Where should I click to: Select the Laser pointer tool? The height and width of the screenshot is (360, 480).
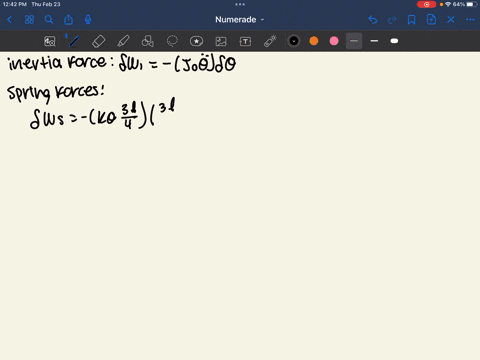(270, 41)
